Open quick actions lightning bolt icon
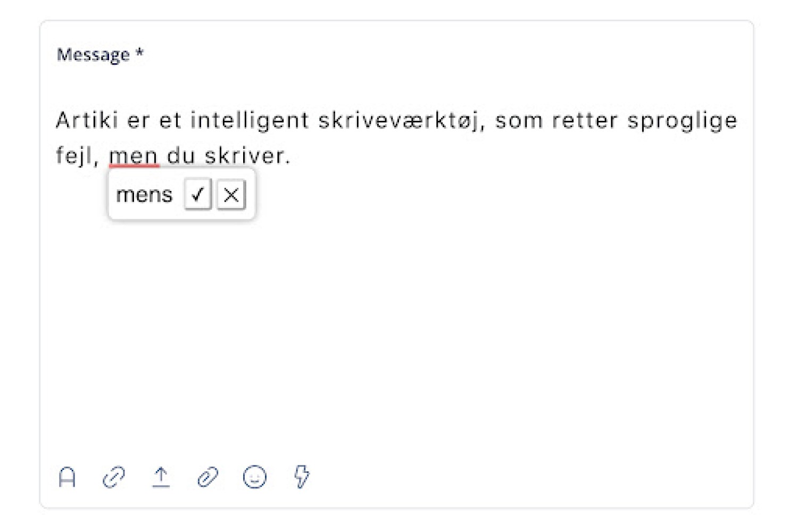Image resolution: width=798 pixels, height=532 pixels. click(302, 476)
